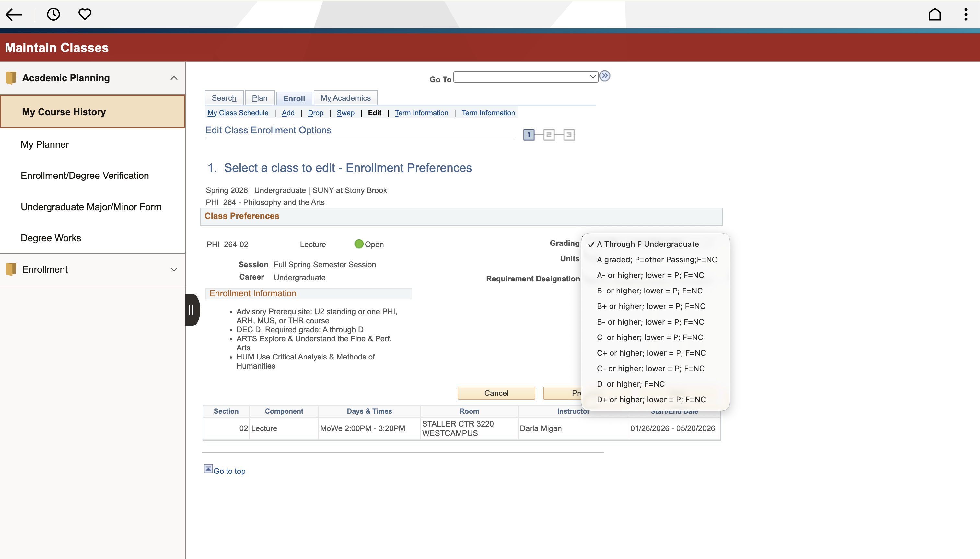Click the Add link

pos(288,113)
